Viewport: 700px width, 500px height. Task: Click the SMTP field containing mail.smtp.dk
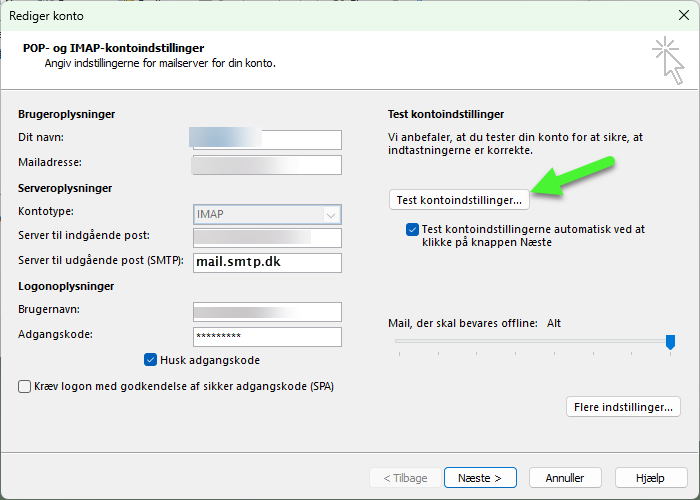(267, 263)
